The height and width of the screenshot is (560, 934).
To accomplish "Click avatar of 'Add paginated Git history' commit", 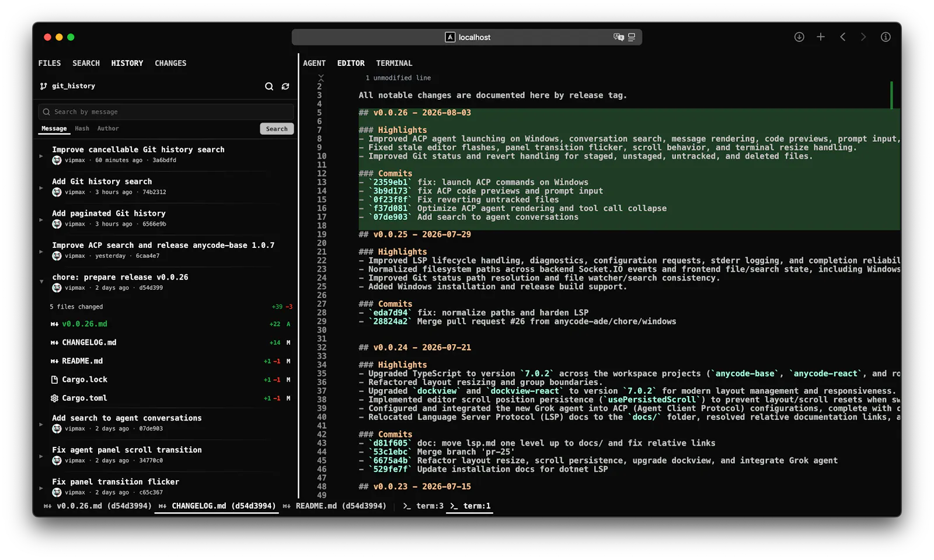I will 57,224.
